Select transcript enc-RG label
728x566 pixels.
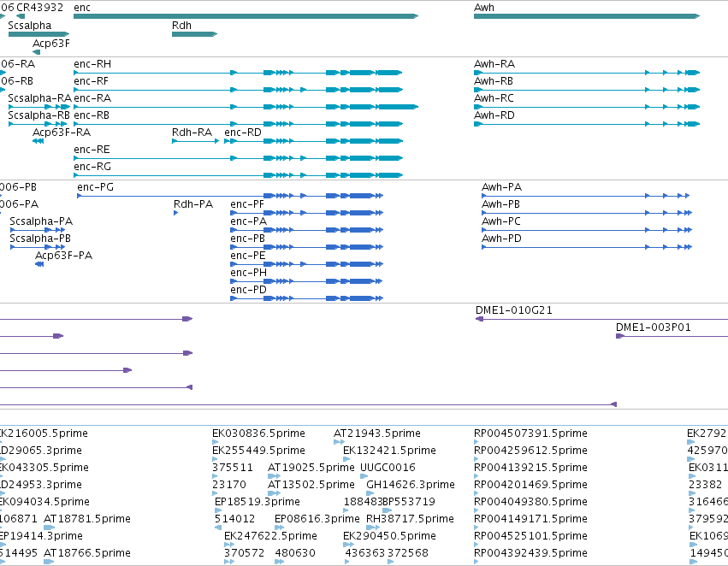[92, 167]
